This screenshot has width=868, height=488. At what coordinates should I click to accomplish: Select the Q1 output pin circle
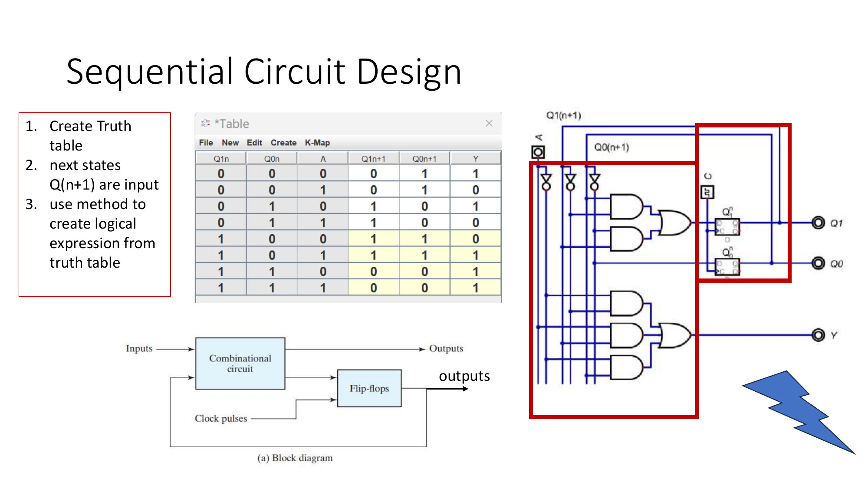coord(818,223)
